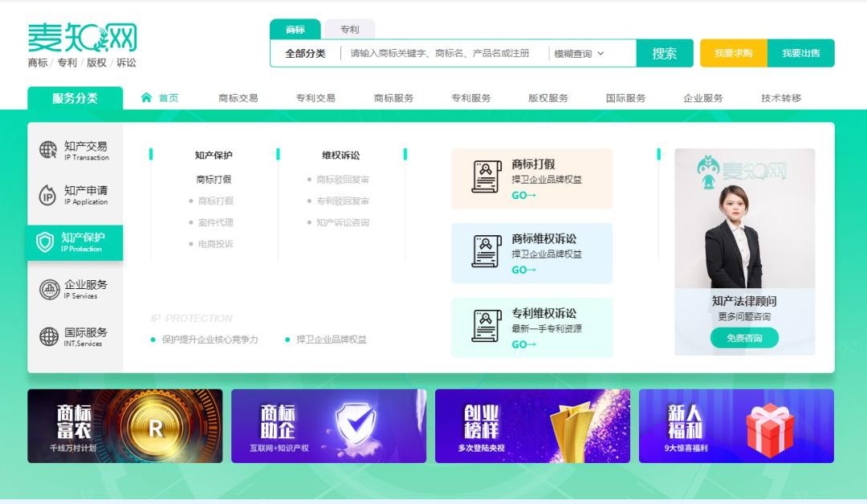Click the 知产保护 shield icon
The image size is (867, 504).
(x=45, y=242)
